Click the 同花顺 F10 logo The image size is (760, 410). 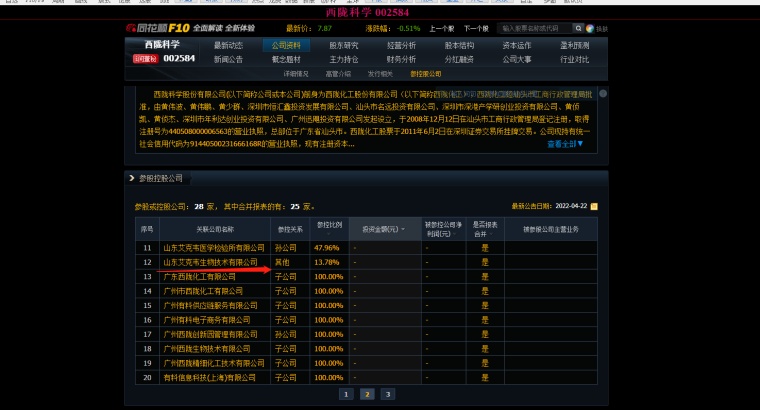pyautogui.click(x=158, y=28)
